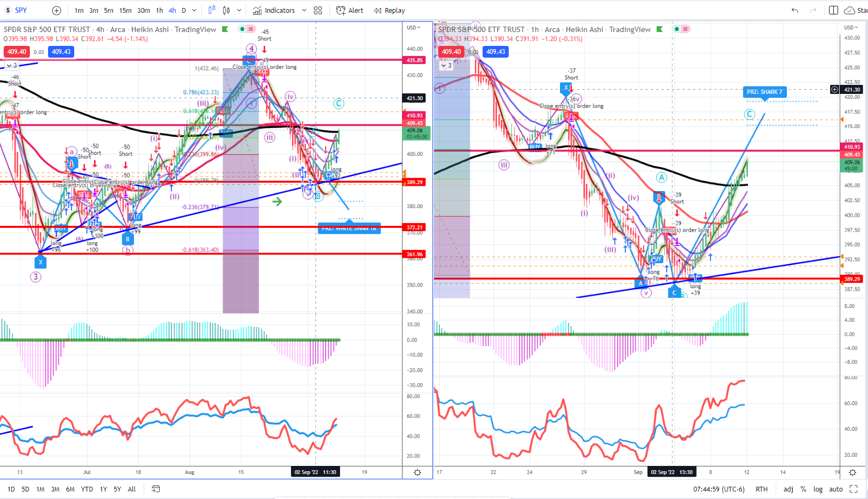Collapse indicator legend on left chart
868x499 pixels.
click(x=12, y=65)
